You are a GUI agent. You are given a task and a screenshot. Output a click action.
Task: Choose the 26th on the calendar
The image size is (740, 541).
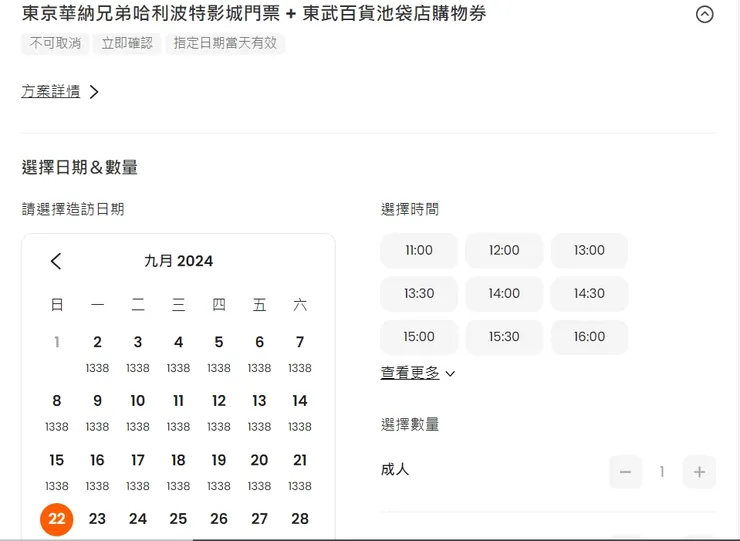(219, 519)
